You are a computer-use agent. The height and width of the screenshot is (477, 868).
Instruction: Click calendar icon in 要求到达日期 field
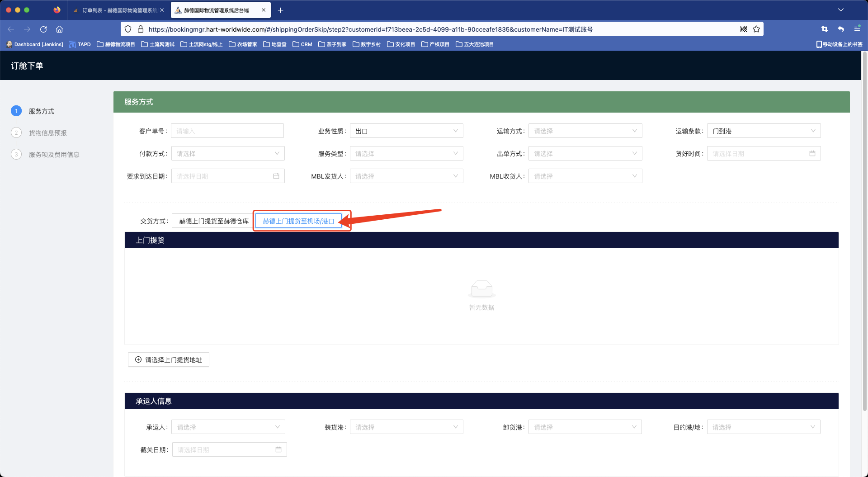tap(276, 176)
